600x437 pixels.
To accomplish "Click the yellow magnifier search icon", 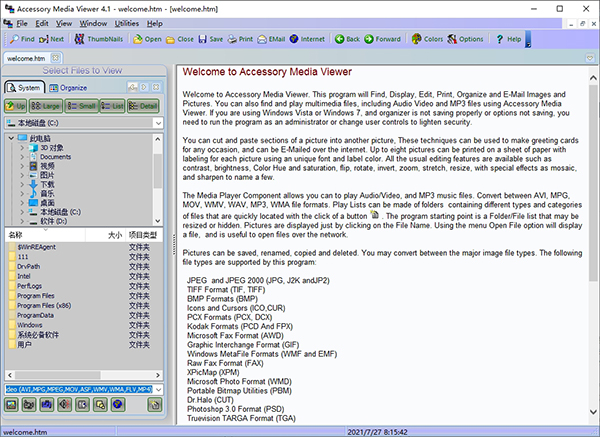I will click(x=100, y=404).
